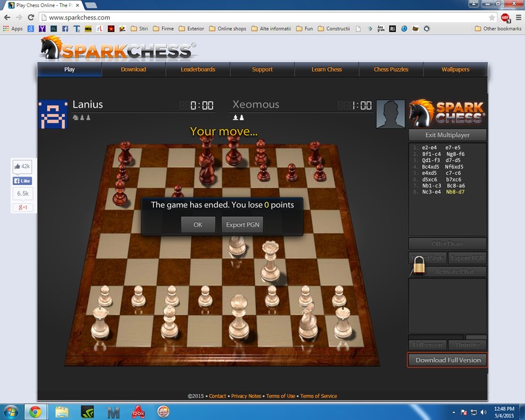Open the Alte informatii bookmarks folder
The height and width of the screenshot is (420, 525).
[271, 28]
